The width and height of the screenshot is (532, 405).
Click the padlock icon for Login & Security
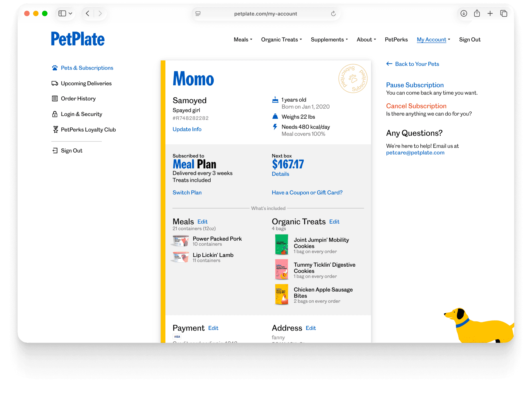[55, 114]
